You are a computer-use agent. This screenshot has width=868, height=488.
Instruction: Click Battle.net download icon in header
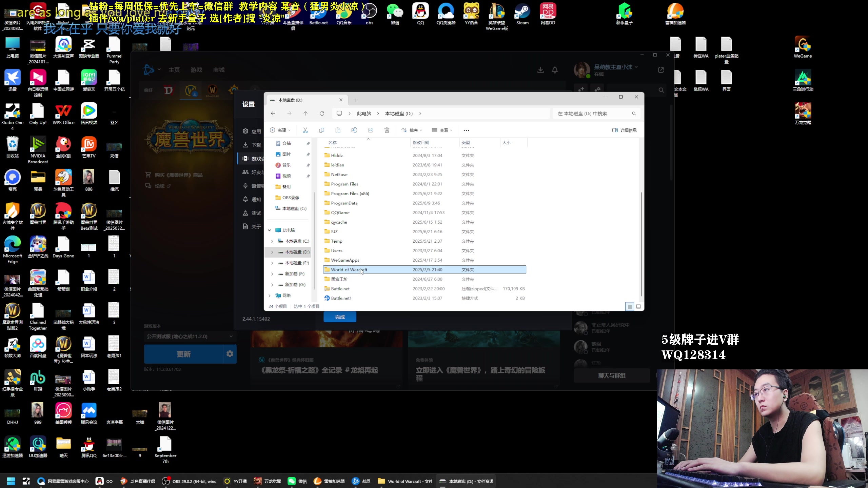click(540, 70)
